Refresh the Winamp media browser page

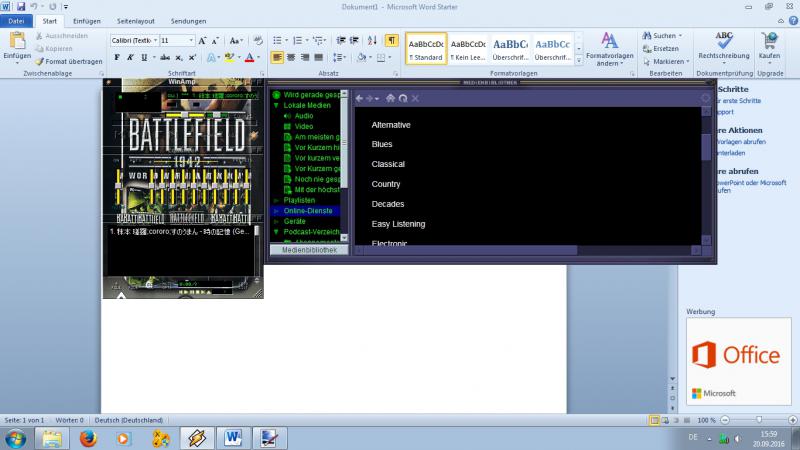click(403, 98)
